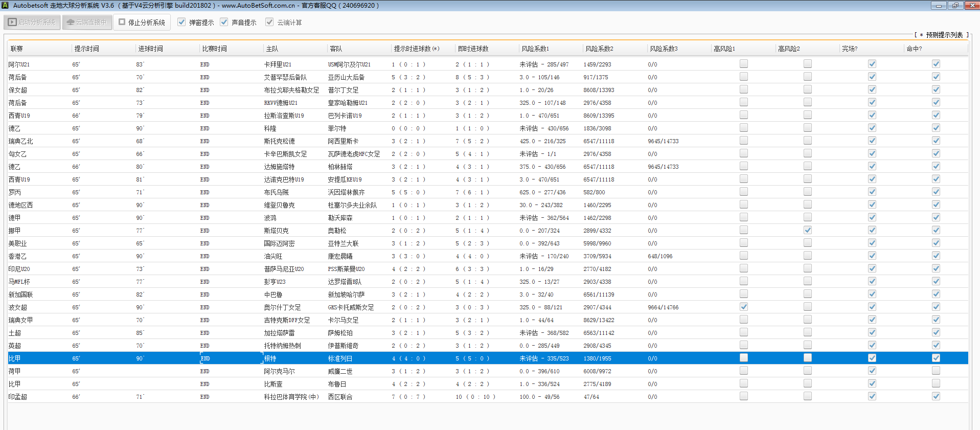This screenshot has width=980, height=430.
Task: Click the 风险系数1 column header
Action: click(535, 49)
